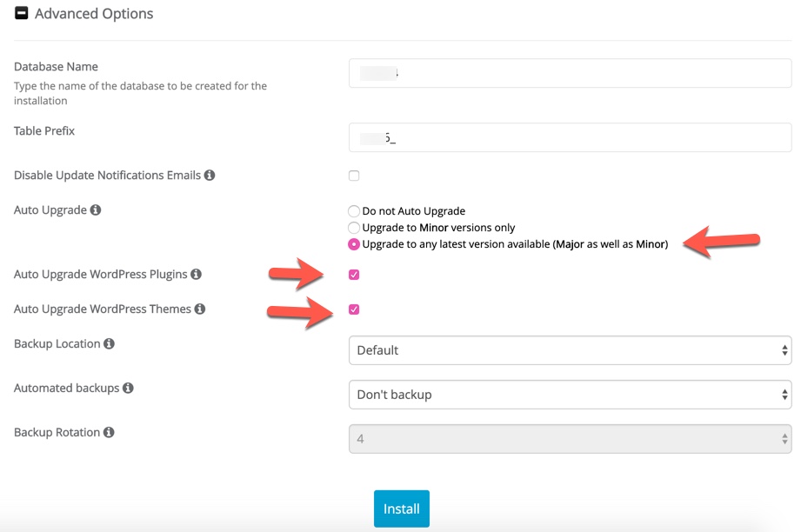Enable Disable Update Notifications Emails checkbox
801x532 pixels.
click(x=354, y=176)
